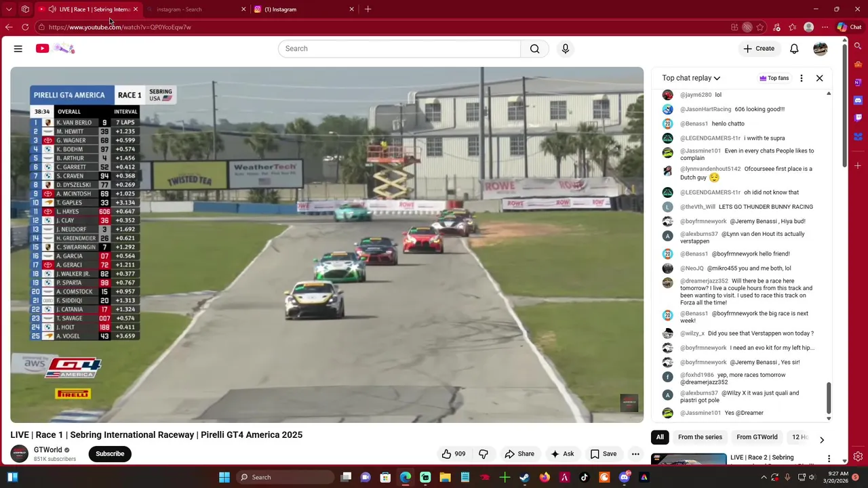Close the chat replay panel

click(819, 78)
